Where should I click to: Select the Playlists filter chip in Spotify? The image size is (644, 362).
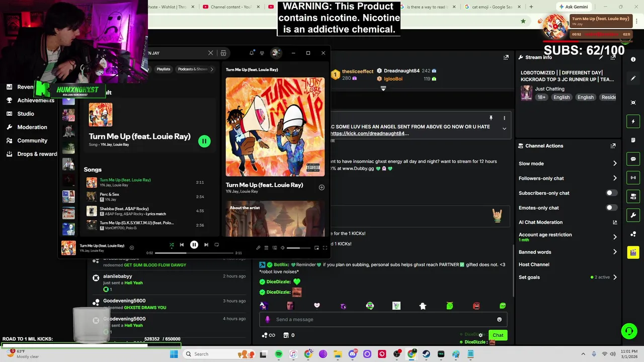coord(164,69)
